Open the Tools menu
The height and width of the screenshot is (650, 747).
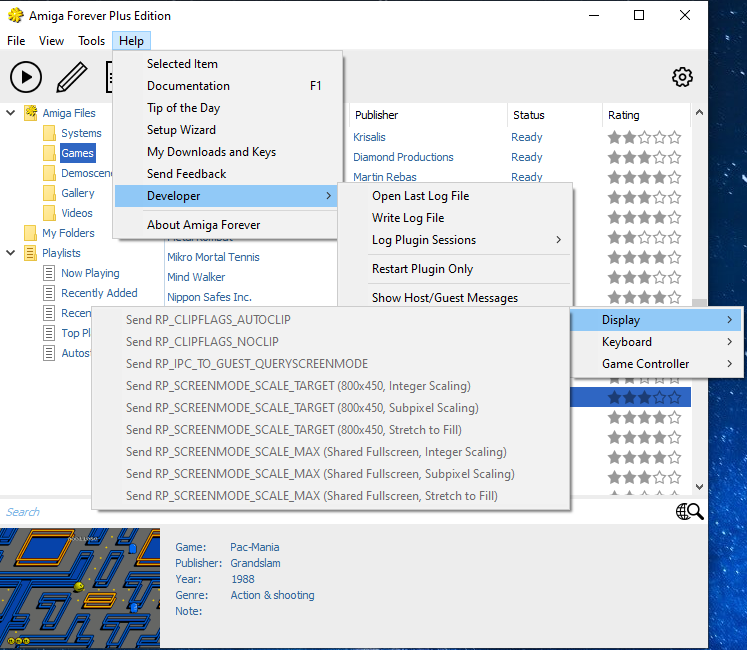click(x=91, y=41)
